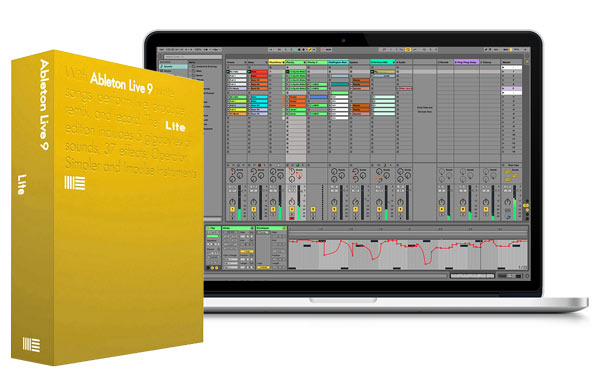Select the Master track header

point(512,62)
